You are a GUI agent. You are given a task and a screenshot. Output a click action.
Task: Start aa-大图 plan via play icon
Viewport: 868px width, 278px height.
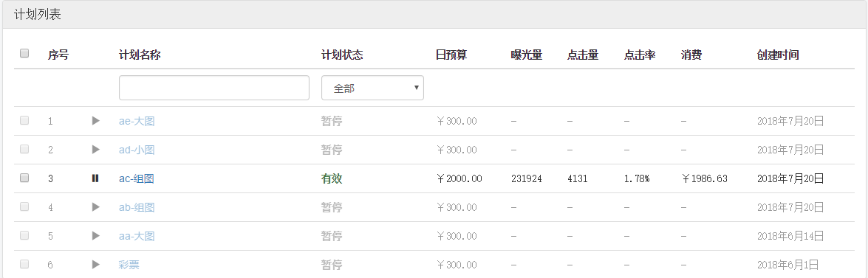(96, 235)
